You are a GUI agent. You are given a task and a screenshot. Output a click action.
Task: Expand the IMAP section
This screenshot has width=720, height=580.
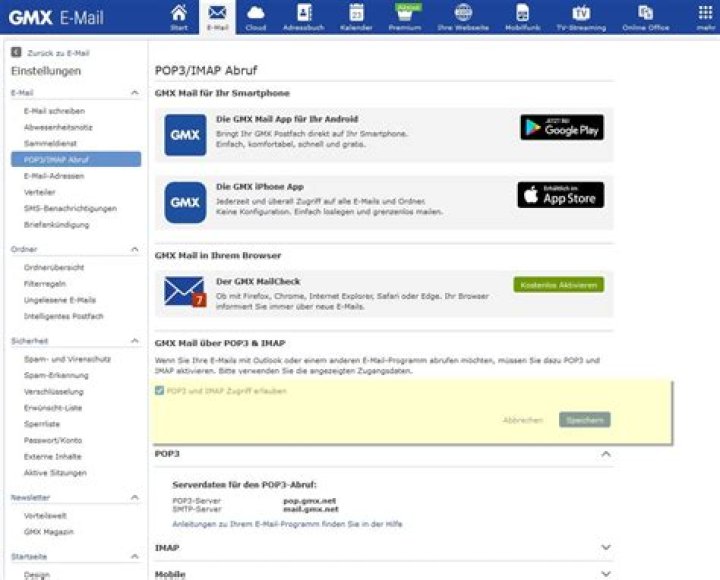606,547
